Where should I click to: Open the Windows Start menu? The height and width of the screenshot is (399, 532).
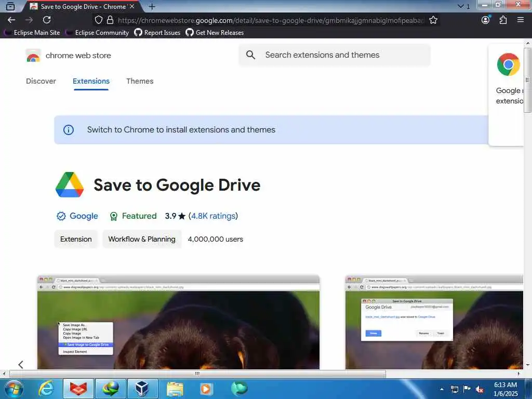point(14,389)
